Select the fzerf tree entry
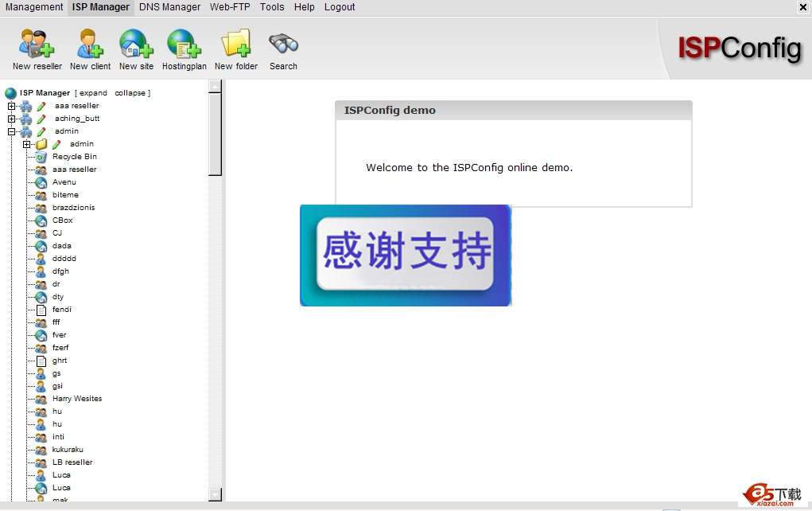This screenshot has height=511, width=812. click(60, 348)
